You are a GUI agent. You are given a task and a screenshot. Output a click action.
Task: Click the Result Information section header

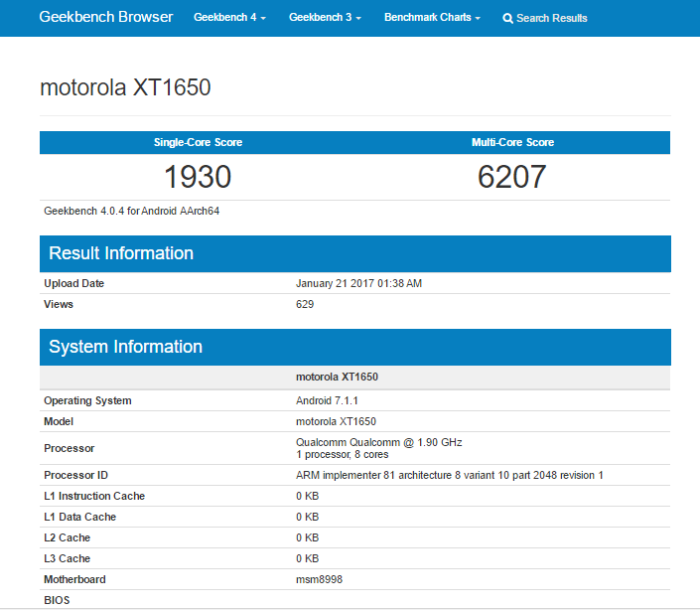pos(354,253)
